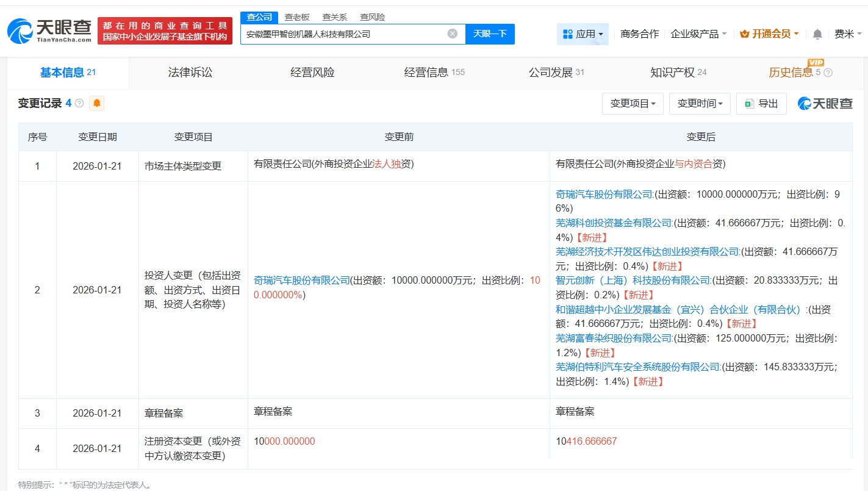The height and width of the screenshot is (491, 868).
Task: Open the 企业级产品 dropdown menu
Action: click(698, 34)
